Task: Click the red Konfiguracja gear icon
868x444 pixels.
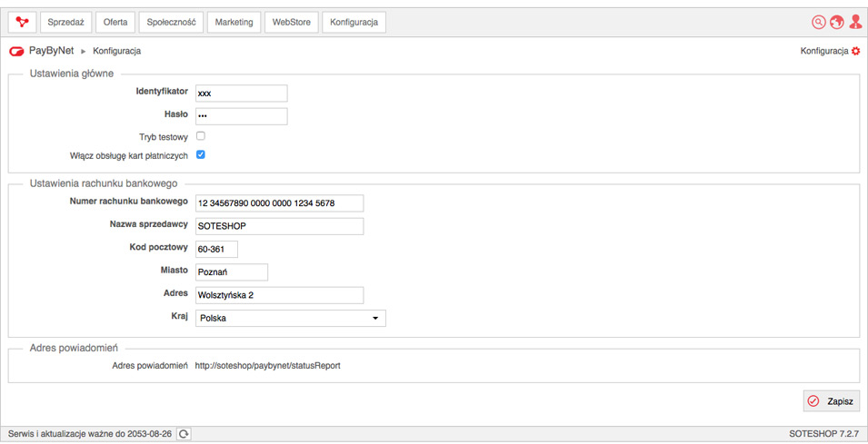Action: pyautogui.click(x=856, y=51)
